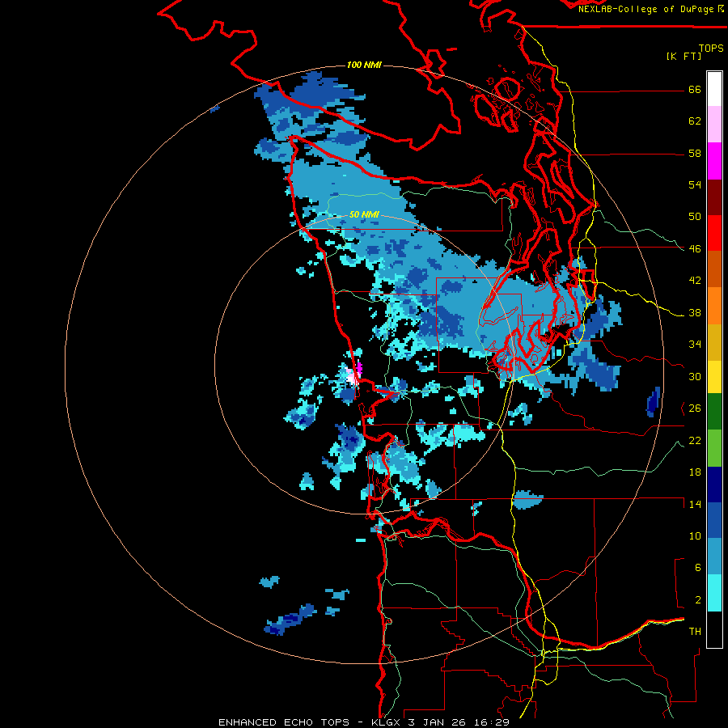Click the '14' legend label
This screenshot has width=728, height=728.
click(x=695, y=504)
